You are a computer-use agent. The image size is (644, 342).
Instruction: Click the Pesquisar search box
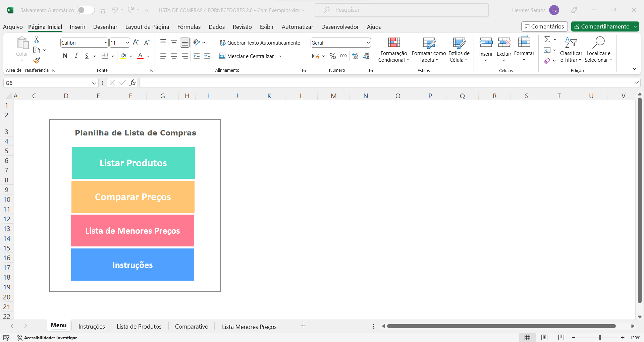402,10
